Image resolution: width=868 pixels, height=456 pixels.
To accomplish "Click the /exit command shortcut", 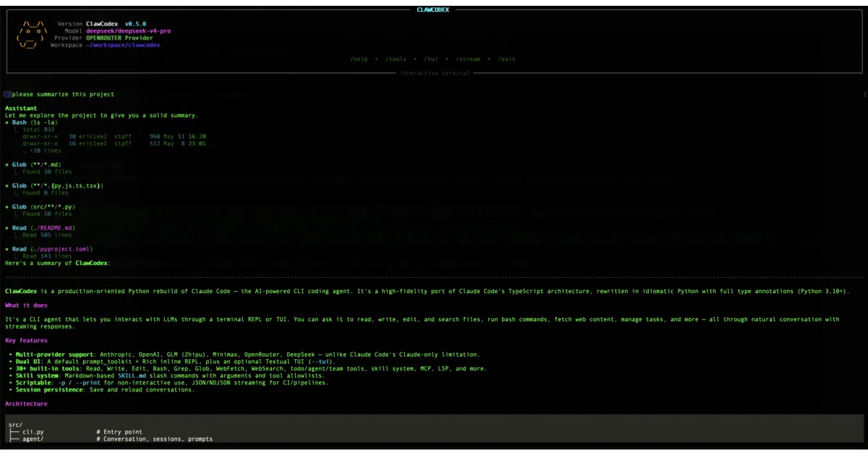I will [506, 59].
